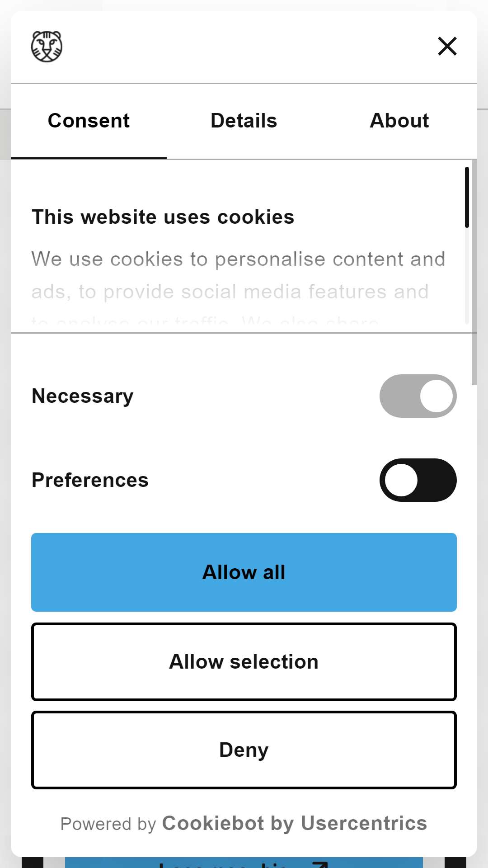
Task: Select the About tab
Action: click(x=399, y=121)
